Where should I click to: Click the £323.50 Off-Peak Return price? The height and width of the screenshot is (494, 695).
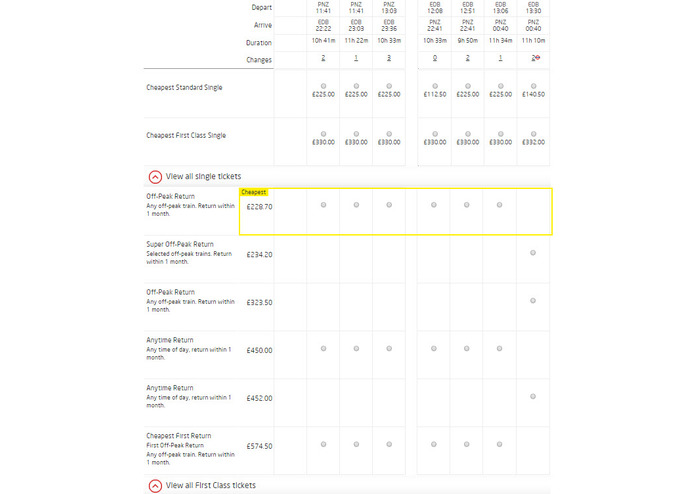(x=259, y=303)
